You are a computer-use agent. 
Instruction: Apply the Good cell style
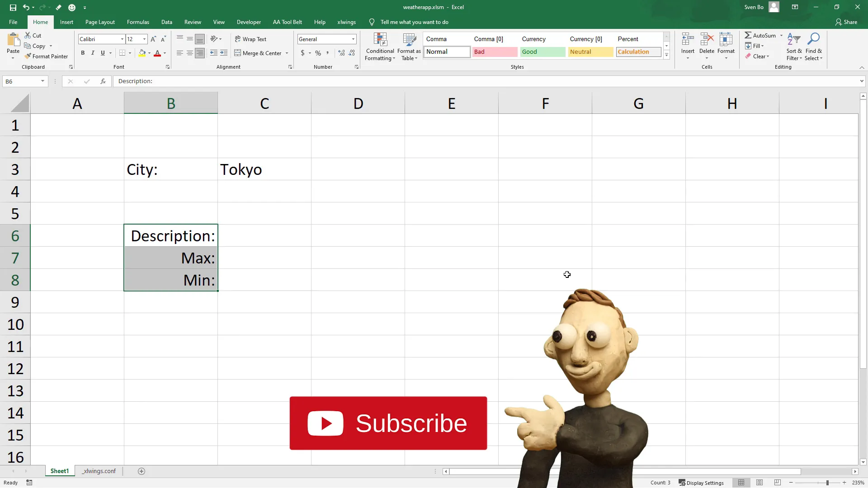click(542, 52)
